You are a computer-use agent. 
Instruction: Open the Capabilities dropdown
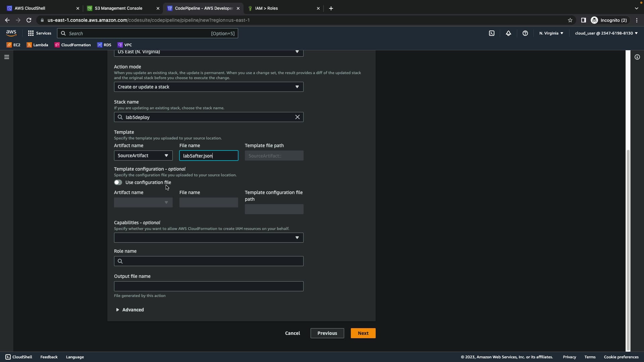208,238
